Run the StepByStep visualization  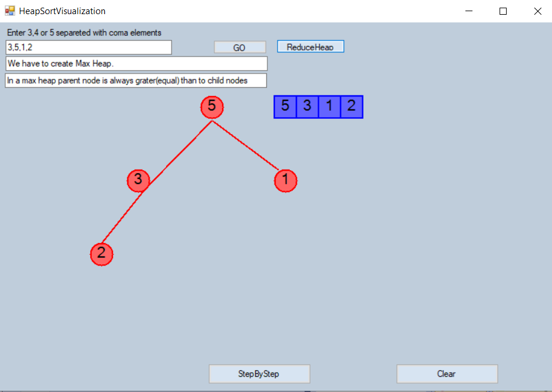(x=259, y=374)
